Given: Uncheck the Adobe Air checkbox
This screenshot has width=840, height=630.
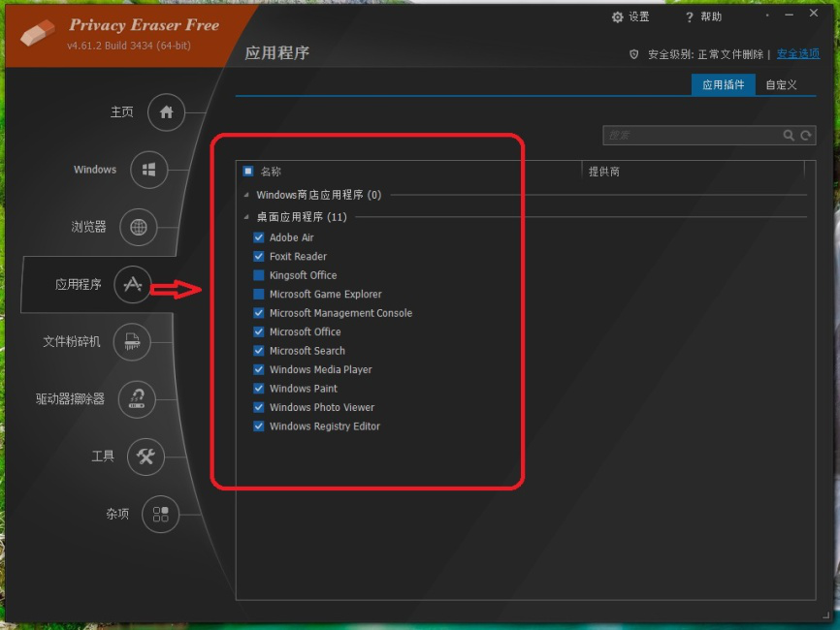Looking at the screenshot, I should click(259, 237).
